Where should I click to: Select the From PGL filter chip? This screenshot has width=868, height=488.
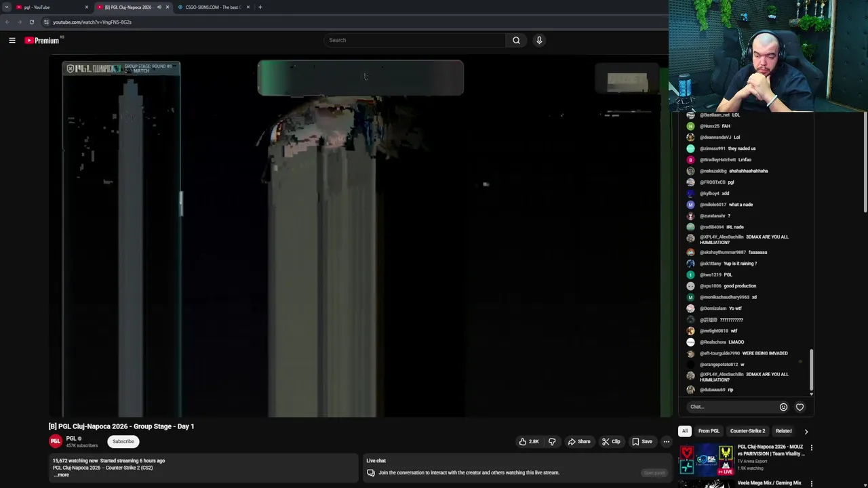click(x=709, y=431)
